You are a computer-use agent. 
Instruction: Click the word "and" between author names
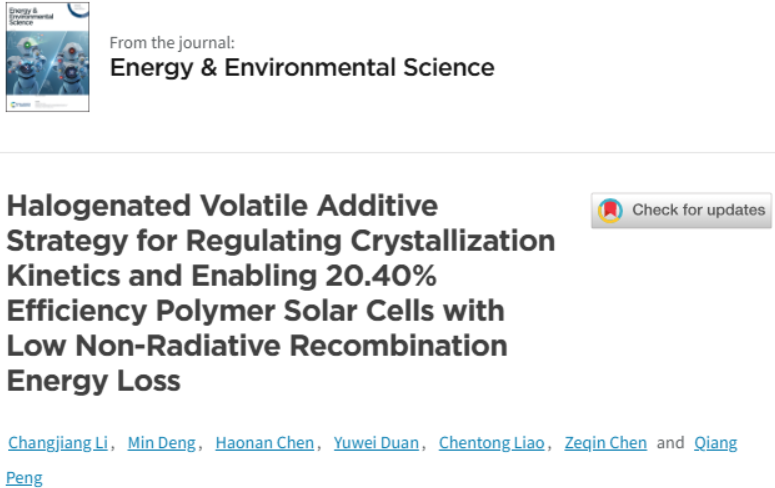click(670, 443)
